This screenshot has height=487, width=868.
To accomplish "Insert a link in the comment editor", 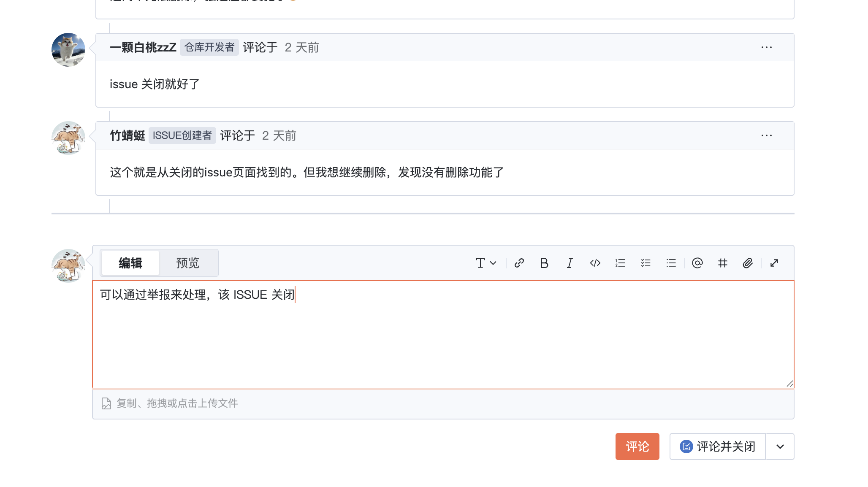I will click(x=519, y=263).
